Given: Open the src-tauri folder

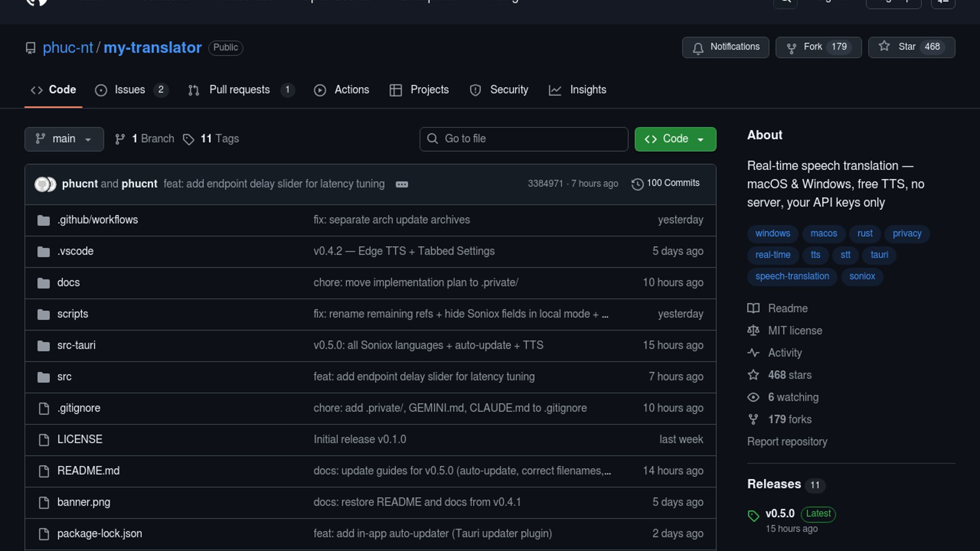Looking at the screenshot, I should coord(76,345).
